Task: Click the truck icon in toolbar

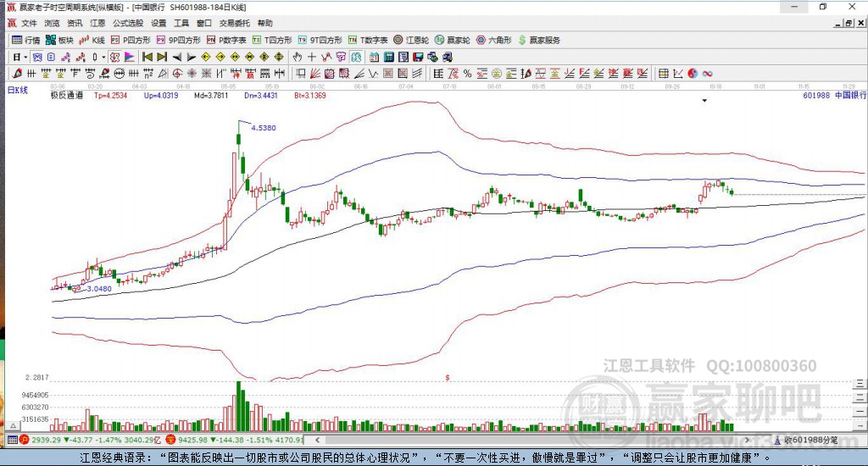Action: (x=448, y=57)
